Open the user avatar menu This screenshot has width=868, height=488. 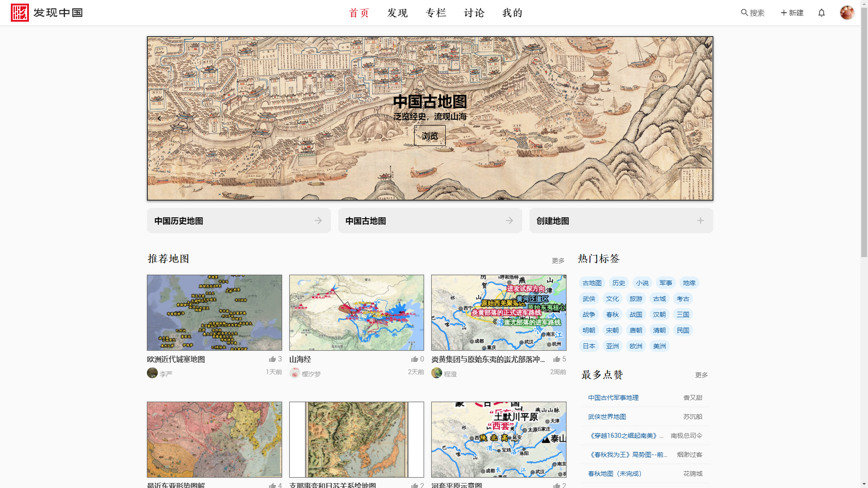tap(847, 13)
